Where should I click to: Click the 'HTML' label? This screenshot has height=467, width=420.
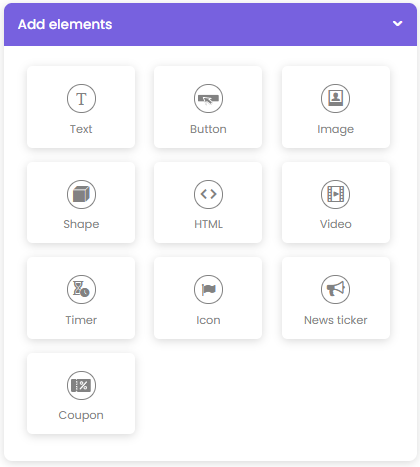point(208,224)
